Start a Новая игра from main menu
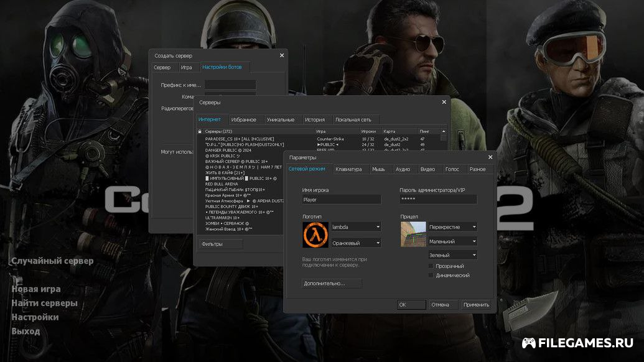The height and width of the screenshot is (362, 644). pos(36,289)
